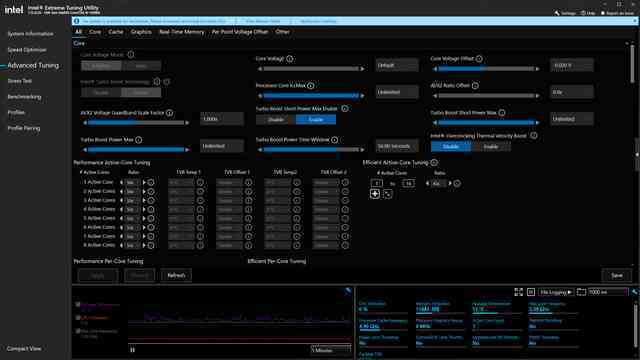Viewport: 640px width, 360px height.
Task: Set Turbo Boost Short Power Max Enable to Enable
Action: [316, 120]
